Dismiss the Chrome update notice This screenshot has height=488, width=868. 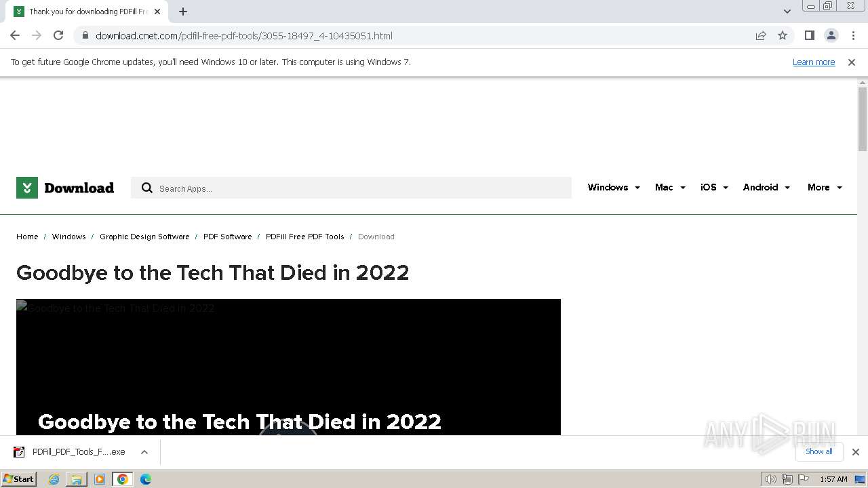[x=852, y=62]
